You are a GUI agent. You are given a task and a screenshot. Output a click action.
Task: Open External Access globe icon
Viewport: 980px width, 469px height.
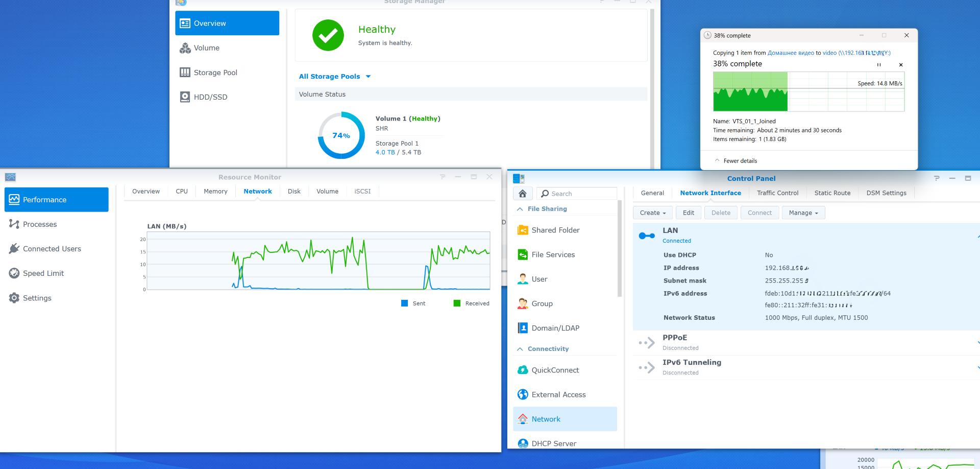click(523, 395)
